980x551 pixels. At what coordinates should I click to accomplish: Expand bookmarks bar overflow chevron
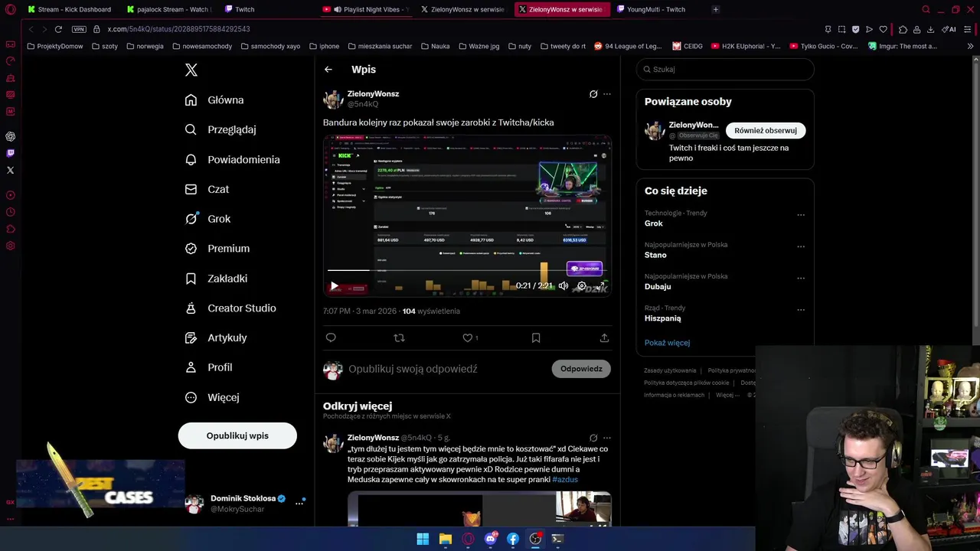970,46
